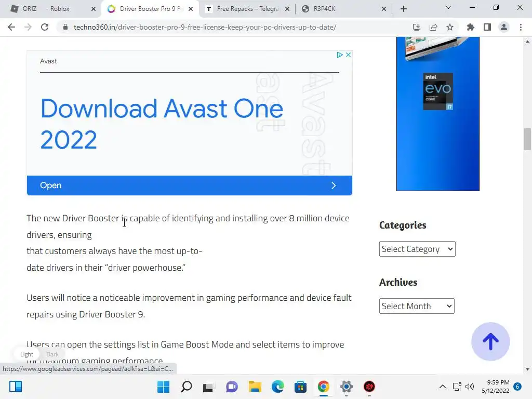The height and width of the screenshot is (399, 532).
Task: Launch Microsoft Edge from taskbar
Action: (277, 387)
